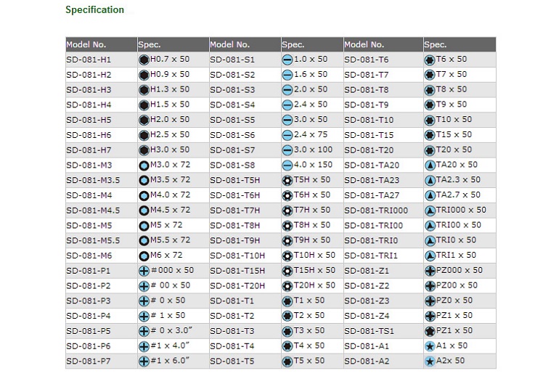Click the hex icon next to H2.0 x 50
The height and width of the screenshot is (392, 559).
(x=144, y=120)
